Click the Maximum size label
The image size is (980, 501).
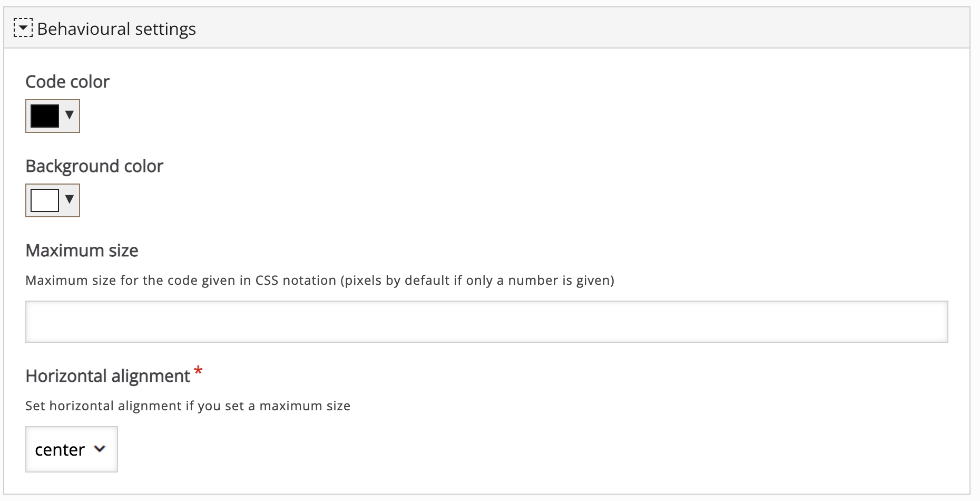click(x=82, y=250)
